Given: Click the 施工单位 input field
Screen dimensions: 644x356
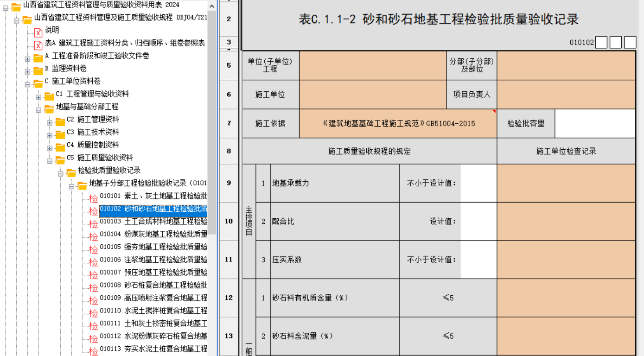Looking at the screenshot, I should click(373, 94).
